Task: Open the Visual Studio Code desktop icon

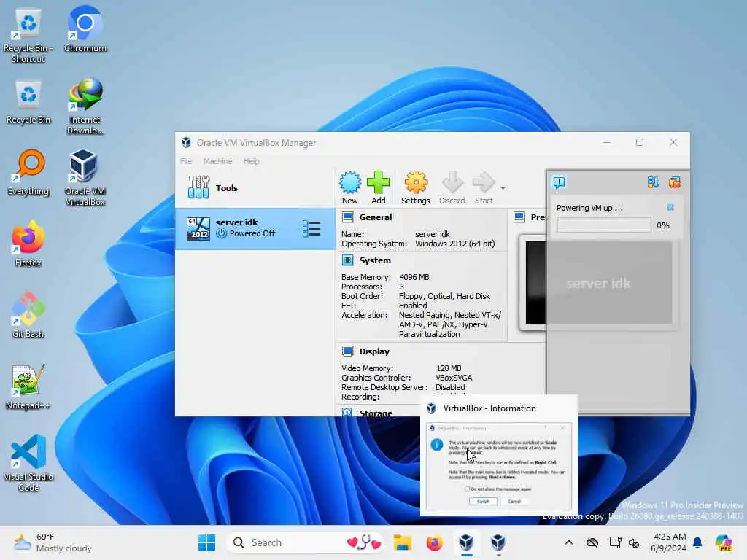Action: pos(28,463)
